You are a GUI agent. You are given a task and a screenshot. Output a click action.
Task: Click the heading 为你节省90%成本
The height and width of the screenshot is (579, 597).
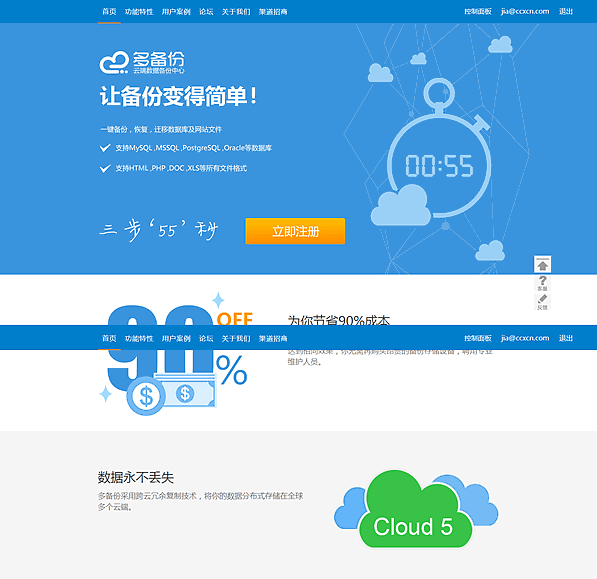pyautogui.click(x=338, y=321)
